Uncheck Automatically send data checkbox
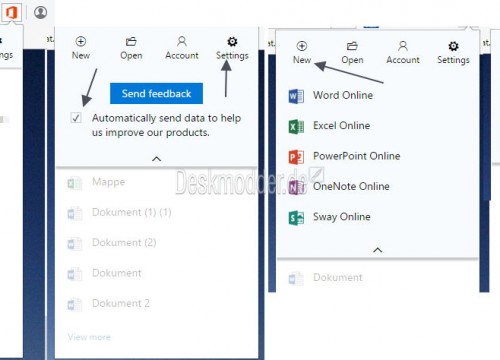The image size is (500, 360). (x=76, y=118)
